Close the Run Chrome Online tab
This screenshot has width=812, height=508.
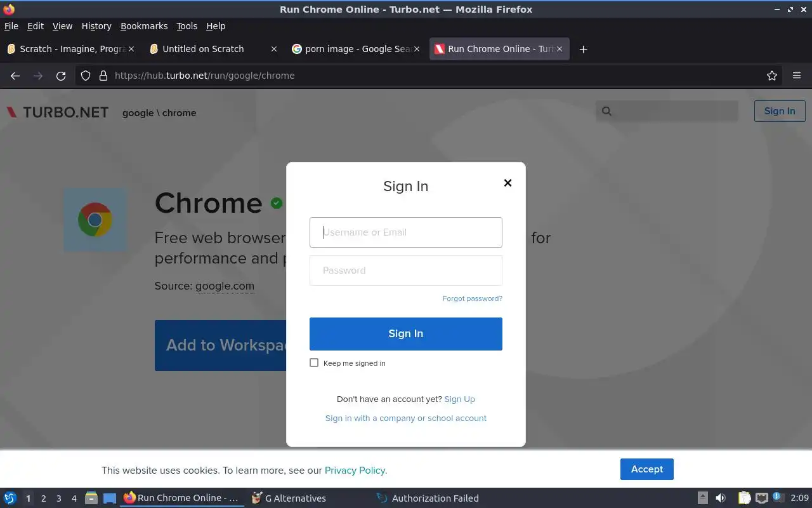[x=559, y=49]
